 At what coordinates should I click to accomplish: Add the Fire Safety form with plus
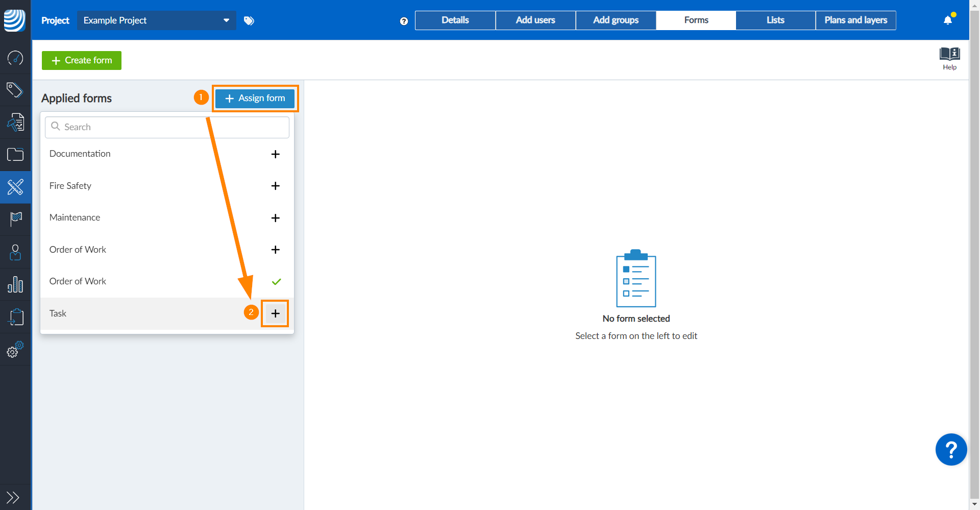(275, 186)
